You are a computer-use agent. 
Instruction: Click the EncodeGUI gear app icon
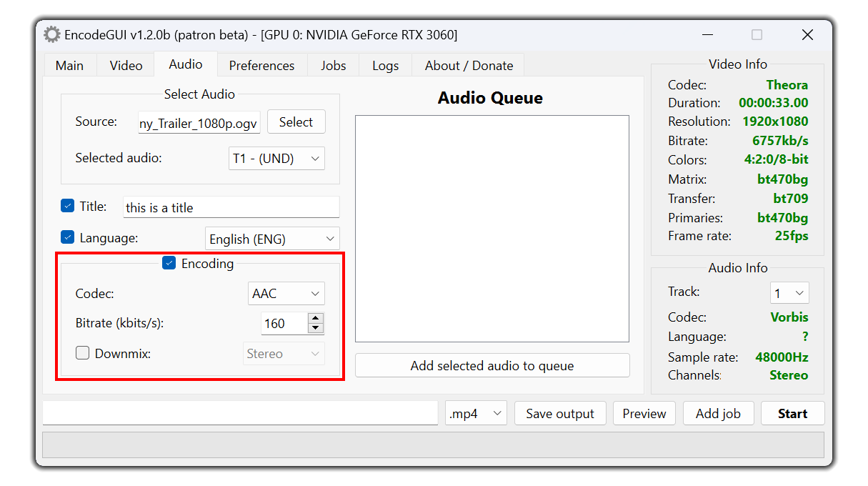(x=51, y=34)
